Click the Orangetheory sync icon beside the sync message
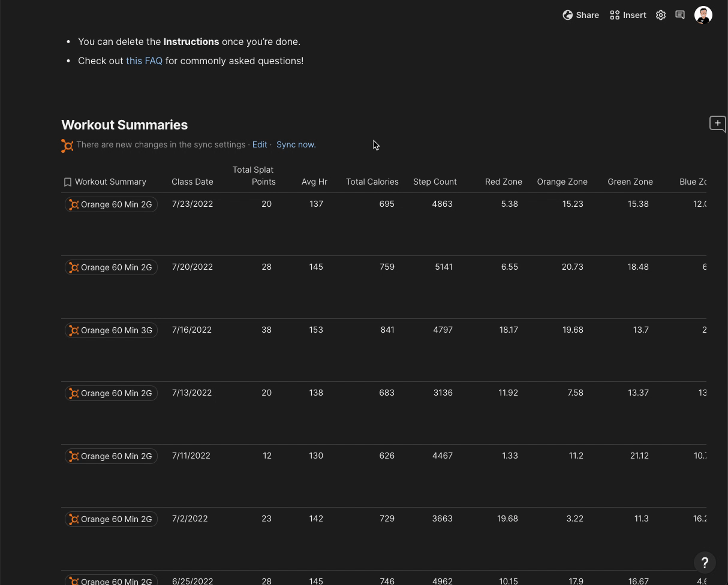The image size is (728, 585). (67, 146)
